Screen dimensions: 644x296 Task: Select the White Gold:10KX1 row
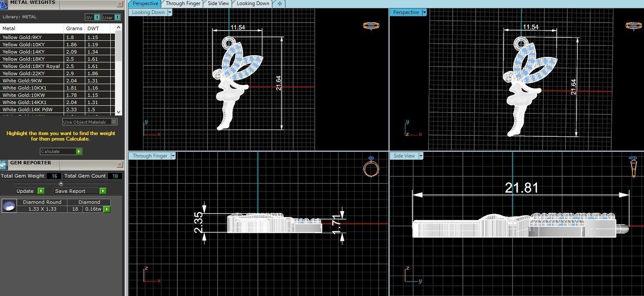(x=57, y=88)
